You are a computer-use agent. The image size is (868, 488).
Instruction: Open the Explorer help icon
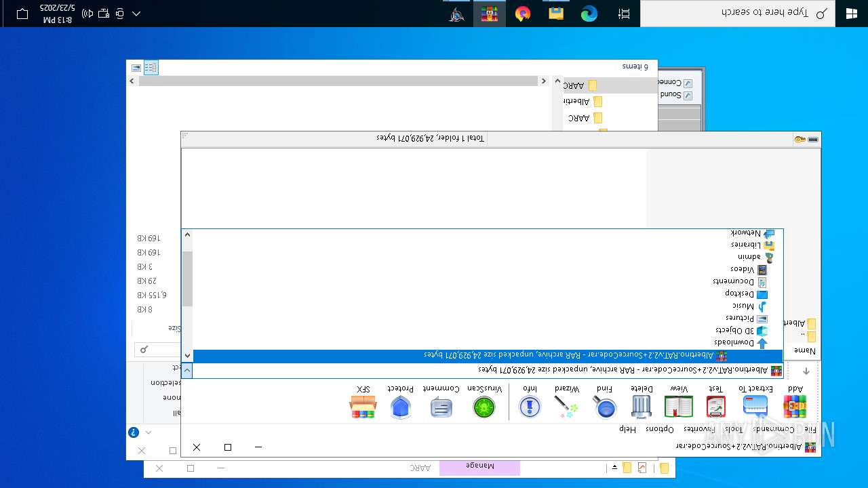click(x=134, y=432)
